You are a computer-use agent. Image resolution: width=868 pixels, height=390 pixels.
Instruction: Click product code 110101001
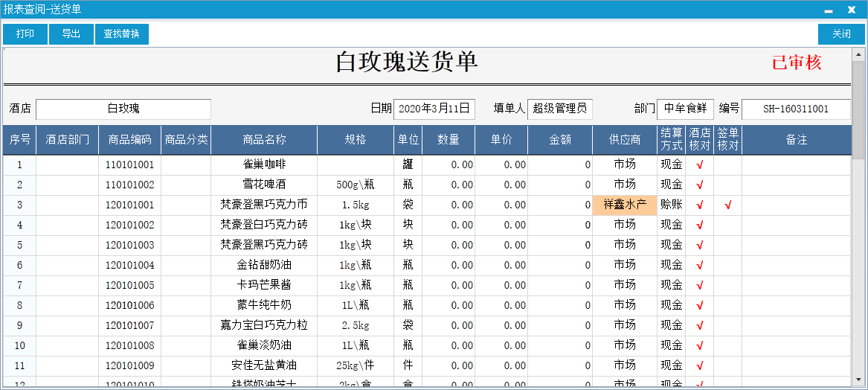click(x=130, y=165)
